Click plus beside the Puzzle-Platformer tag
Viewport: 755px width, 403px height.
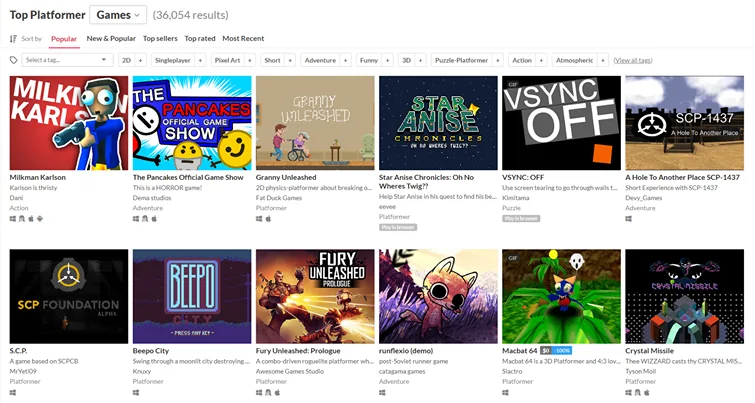click(x=498, y=60)
